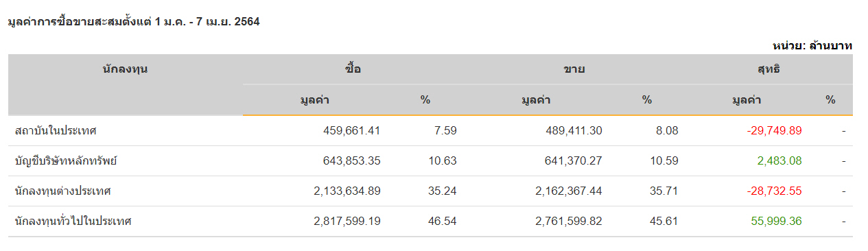
Task: Click sell value 2,162,367.44
Action: point(569,191)
